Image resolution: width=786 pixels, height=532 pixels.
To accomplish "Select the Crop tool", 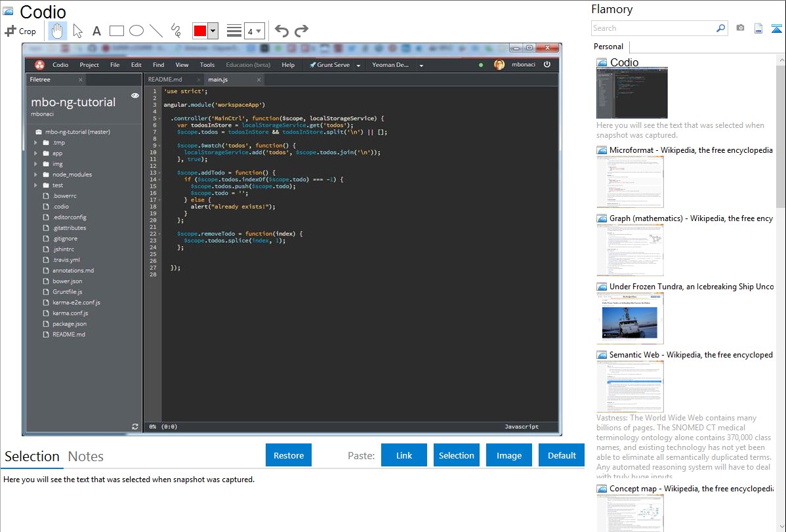I will coord(20,31).
